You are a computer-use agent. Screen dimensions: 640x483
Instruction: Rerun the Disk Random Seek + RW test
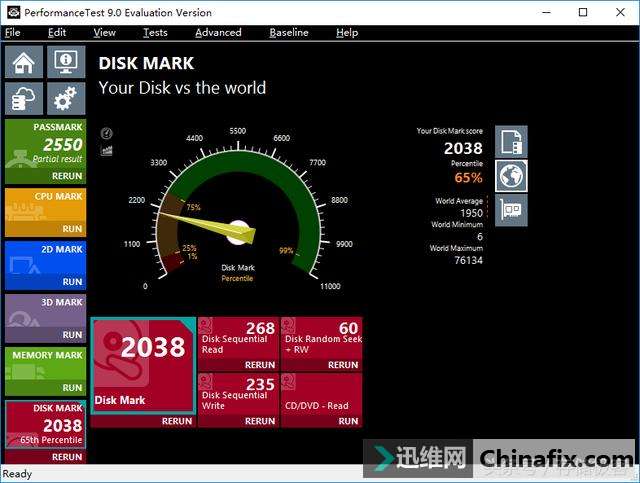343,365
